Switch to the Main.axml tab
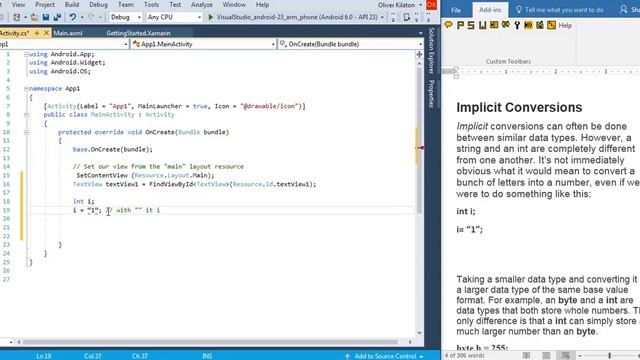The image size is (640, 360). (68, 33)
